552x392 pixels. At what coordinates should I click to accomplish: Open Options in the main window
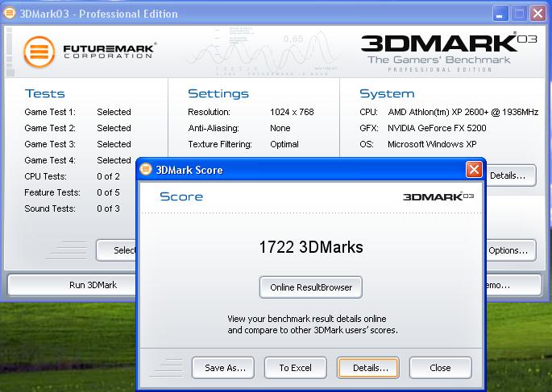511,250
